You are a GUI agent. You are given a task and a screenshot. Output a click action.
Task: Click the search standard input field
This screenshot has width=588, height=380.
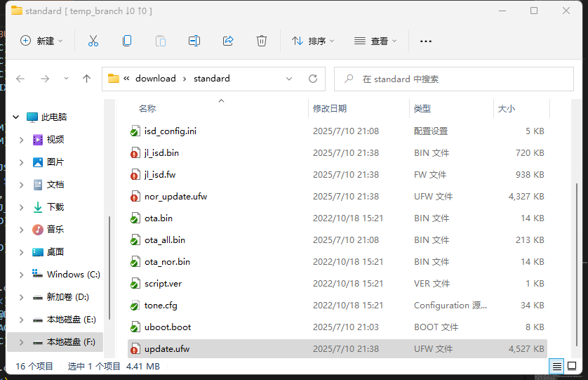pos(454,79)
